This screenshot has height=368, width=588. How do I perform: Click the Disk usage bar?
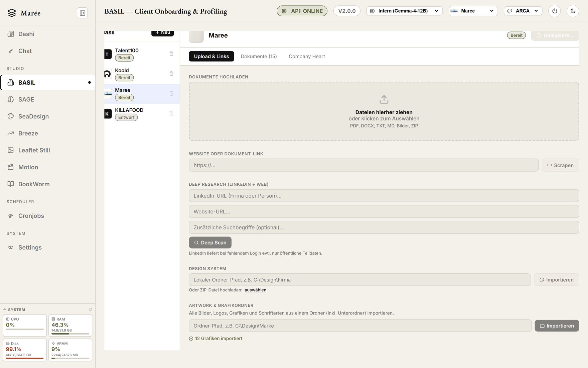25,358
